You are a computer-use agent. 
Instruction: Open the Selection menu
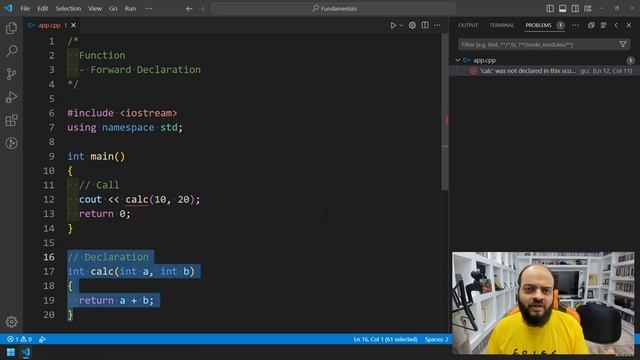[68, 9]
